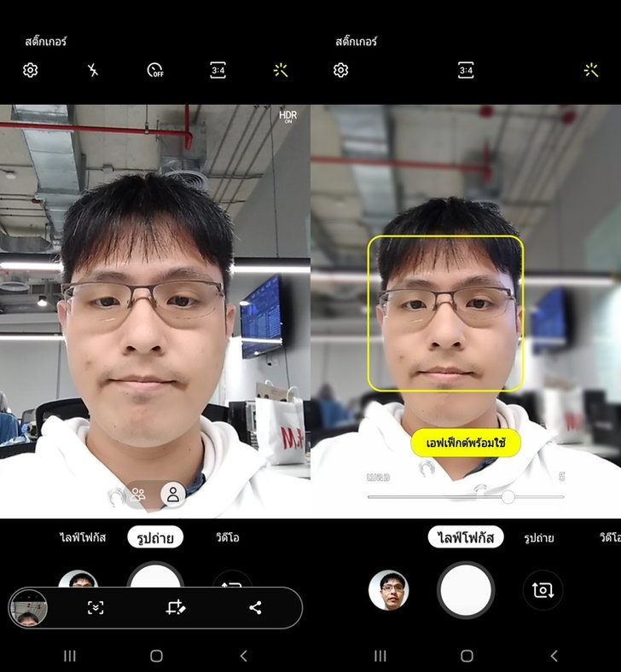Open gallery thumbnail in right screenshot

pyautogui.click(x=389, y=590)
